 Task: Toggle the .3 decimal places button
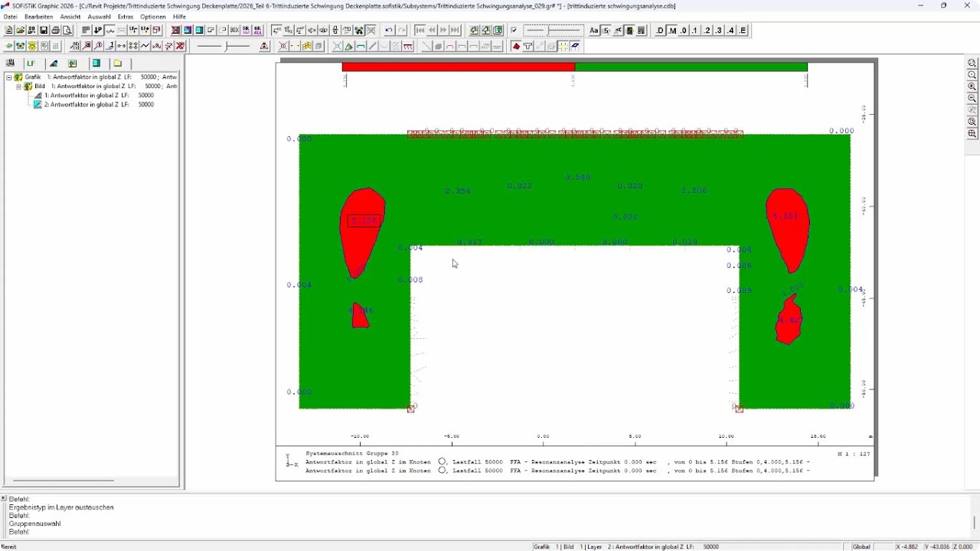coord(719,31)
